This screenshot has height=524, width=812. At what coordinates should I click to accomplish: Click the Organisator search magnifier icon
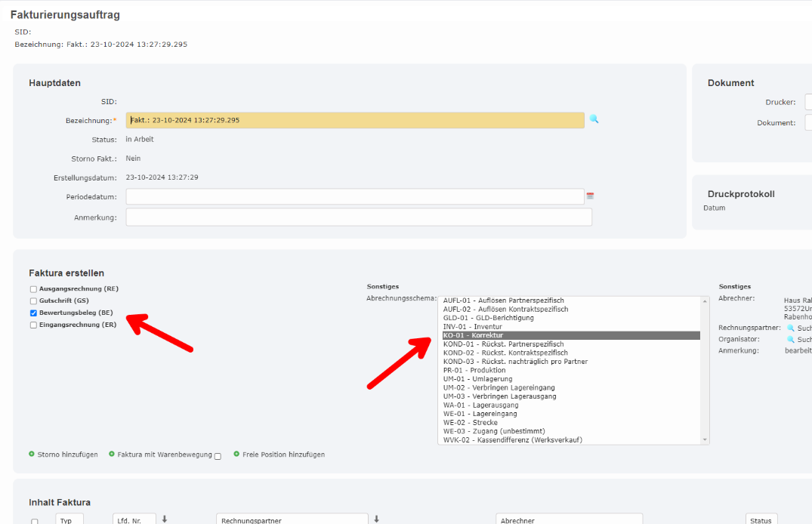(791, 340)
